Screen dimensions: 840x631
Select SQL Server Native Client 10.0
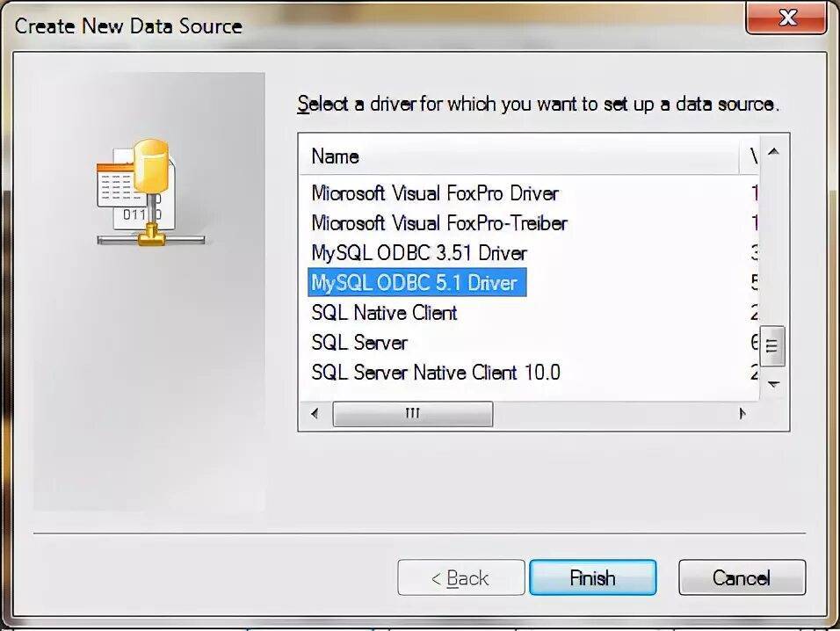click(x=436, y=373)
